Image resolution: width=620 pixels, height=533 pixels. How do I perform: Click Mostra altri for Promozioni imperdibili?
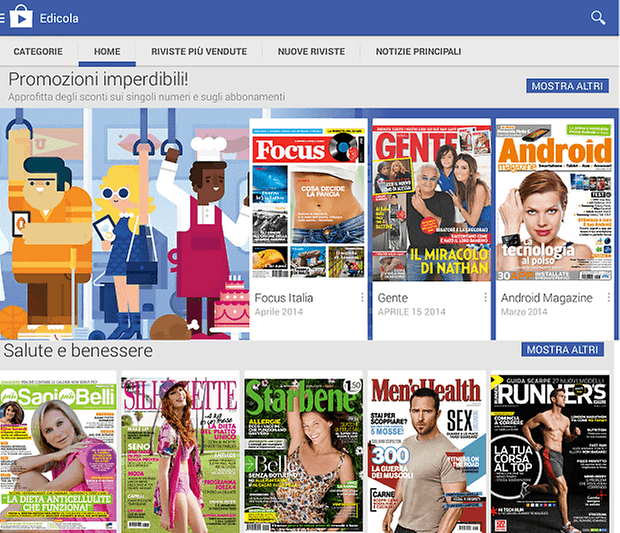(x=567, y=86)
